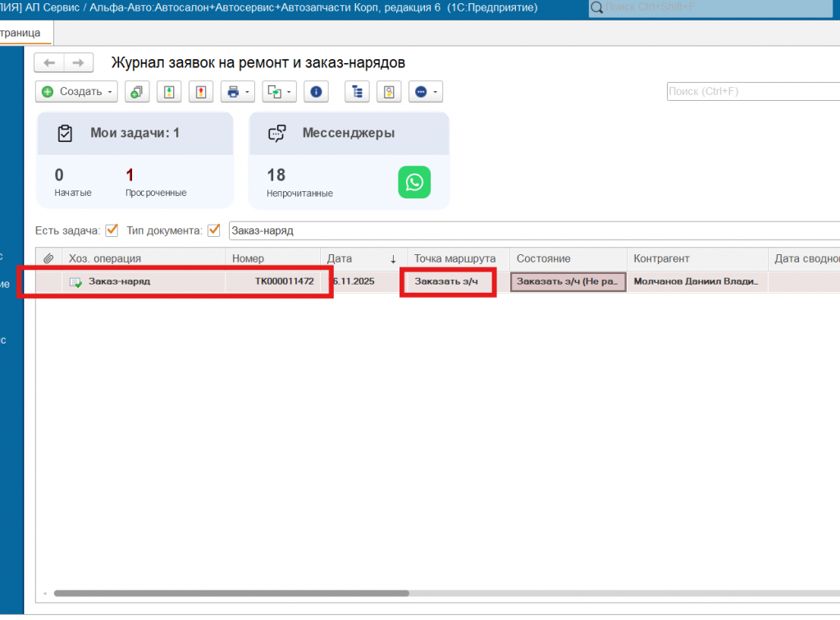The height and width of the screenshot is (620, 840).
Task: Sort by the Дата column header
Action: click(361, 258)
